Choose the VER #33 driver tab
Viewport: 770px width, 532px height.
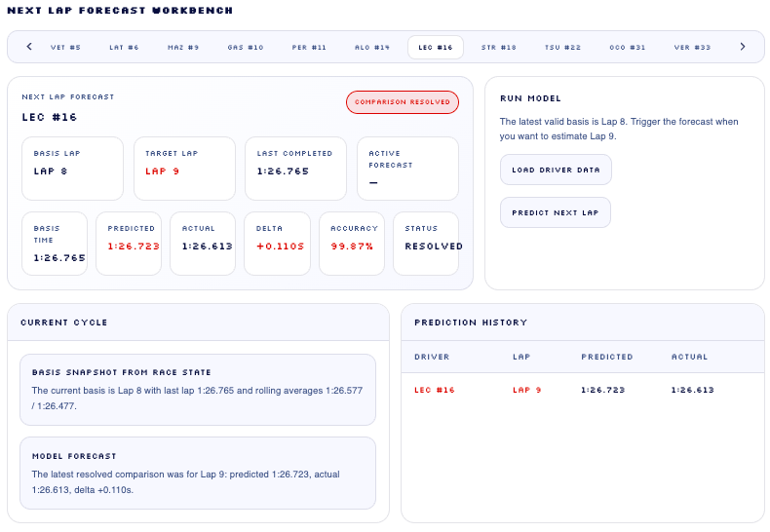pyautogui.click(x=692, y=47)
